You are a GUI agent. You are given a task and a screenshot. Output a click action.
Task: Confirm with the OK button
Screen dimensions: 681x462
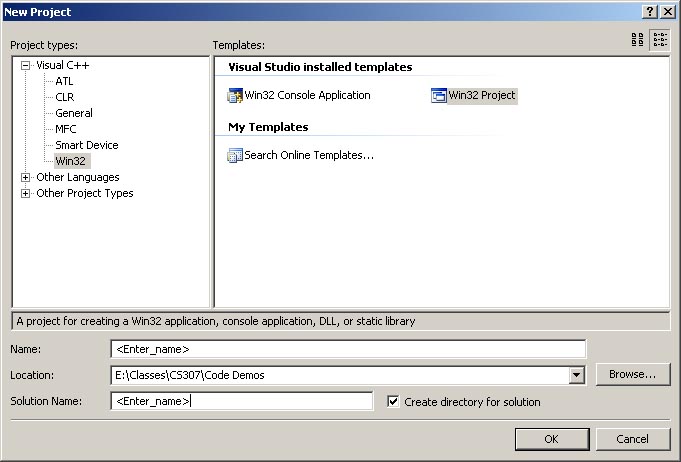pyautogui.click(x=552, y=439)
